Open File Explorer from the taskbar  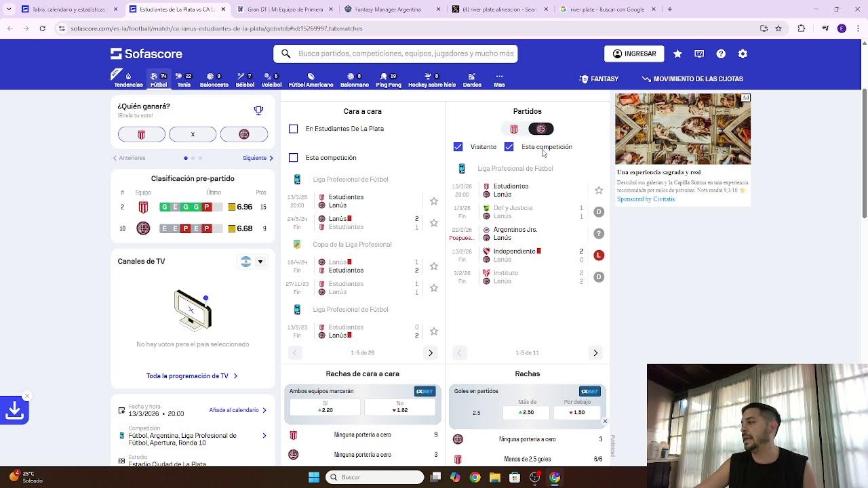495,477
